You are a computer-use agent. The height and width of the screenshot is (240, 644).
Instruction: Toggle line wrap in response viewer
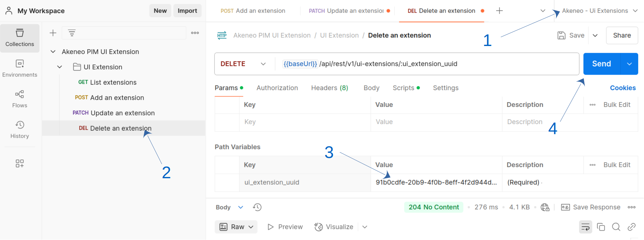tap(585, 227)
